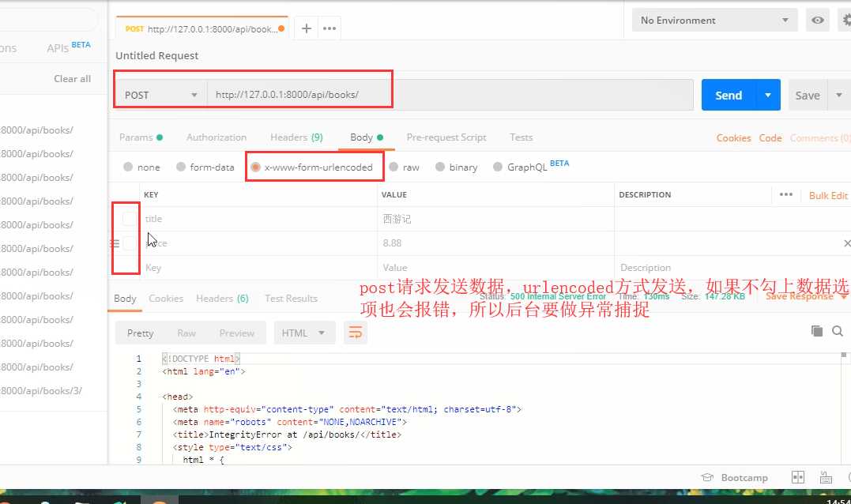Click Bulk Edit link
This screenshot has width=851, height=504.
tap(827, 195)
